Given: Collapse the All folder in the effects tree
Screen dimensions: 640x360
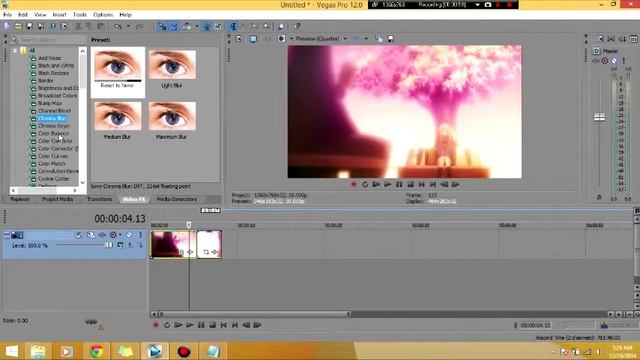Looking at the screenshot, I should coord(15,51).
